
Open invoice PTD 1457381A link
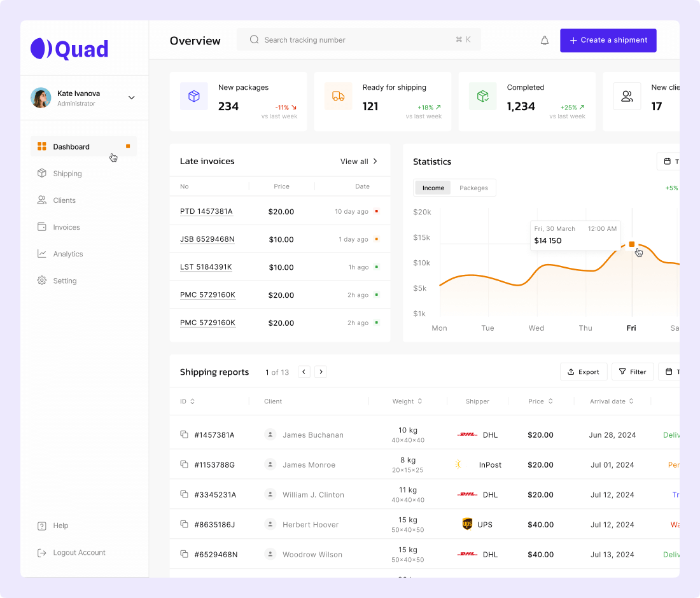click(x=206, y=211)
